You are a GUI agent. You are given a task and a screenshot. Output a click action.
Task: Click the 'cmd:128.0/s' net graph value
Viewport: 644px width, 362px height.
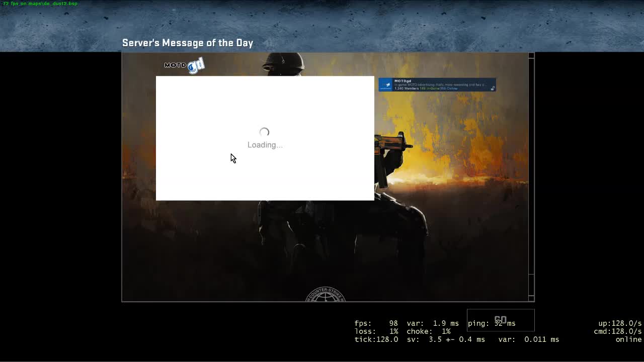(x=618, y=331)
